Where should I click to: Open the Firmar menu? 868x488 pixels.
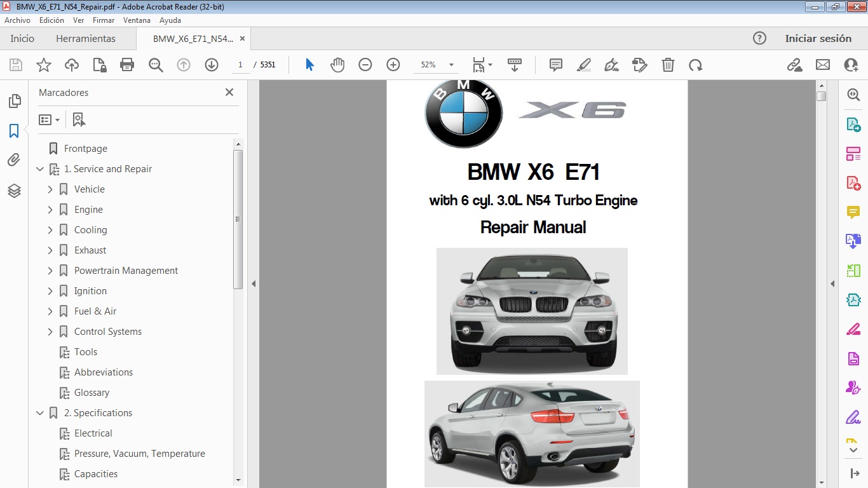tap(104, 20)
